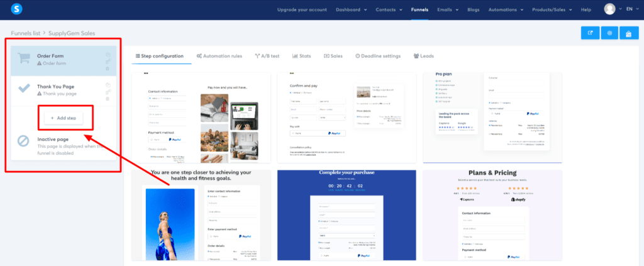Choose the health and fitness goals template
This screenshot has width=644, height=266.
tap(201, 215)
